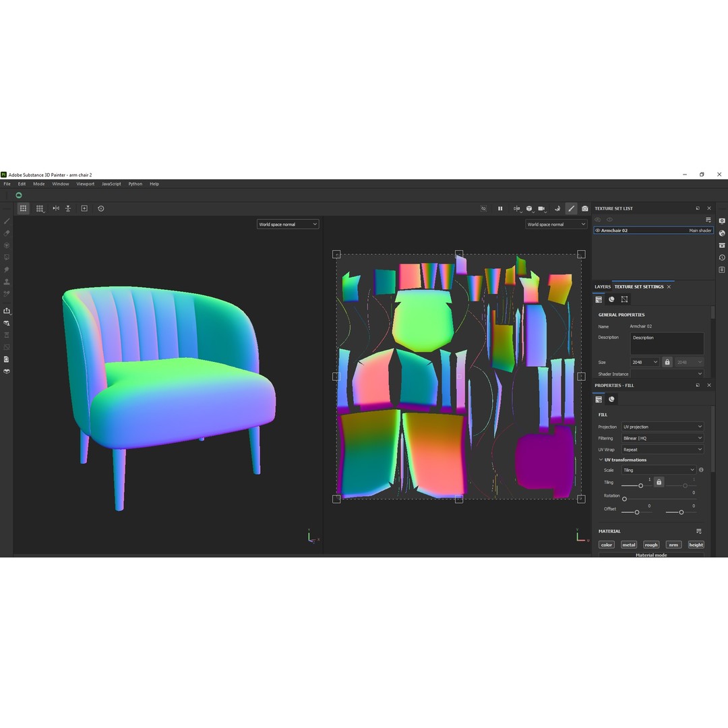
Task: Select the Paint brush tool
Action: (x=7, y=221)
